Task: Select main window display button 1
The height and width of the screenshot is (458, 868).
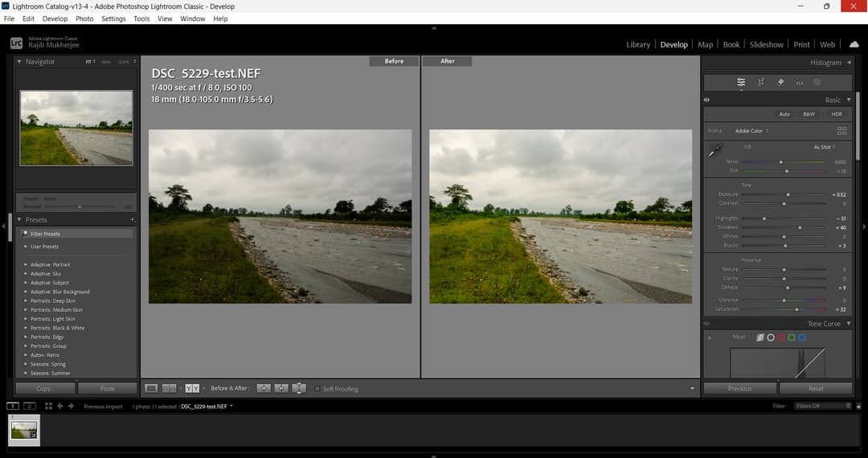Action: click(12, 406)
